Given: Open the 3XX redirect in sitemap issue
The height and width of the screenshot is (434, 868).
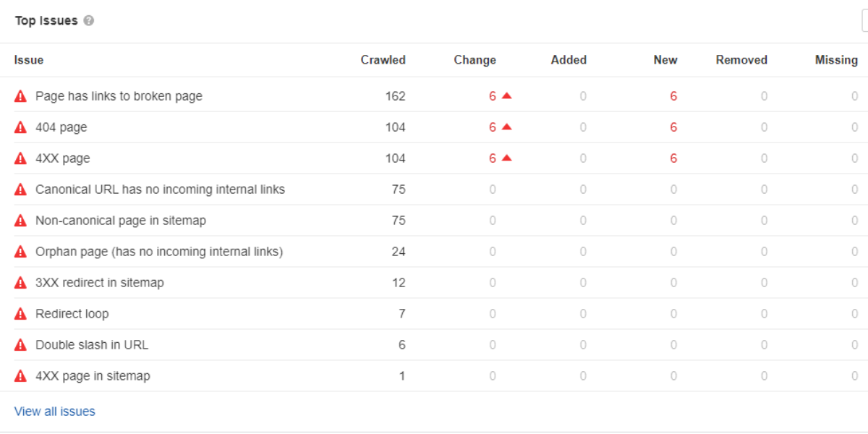Looking at the screenshot, I should coord(99,283).
